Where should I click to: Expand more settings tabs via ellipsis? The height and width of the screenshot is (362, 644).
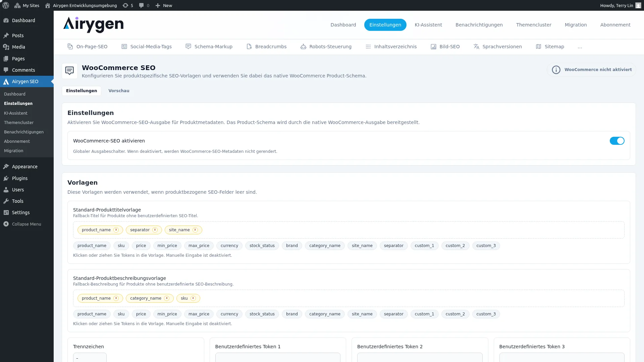click(580, 47)
